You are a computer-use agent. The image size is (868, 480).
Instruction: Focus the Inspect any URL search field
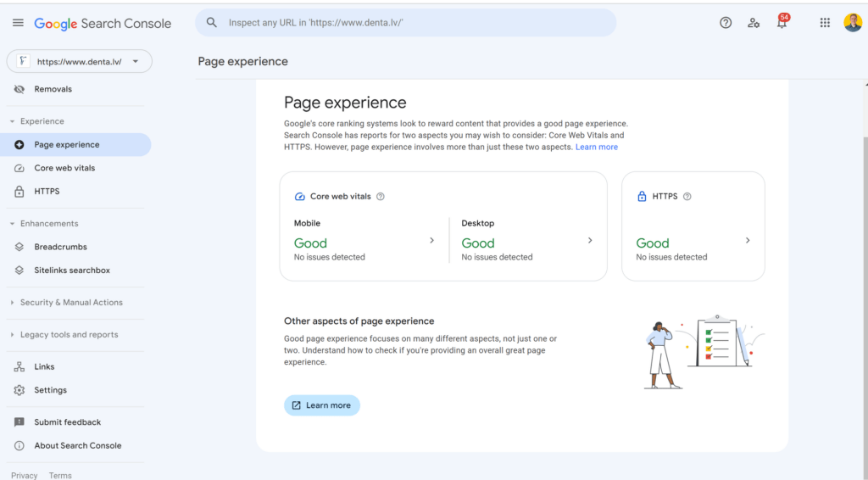(406, 23)
